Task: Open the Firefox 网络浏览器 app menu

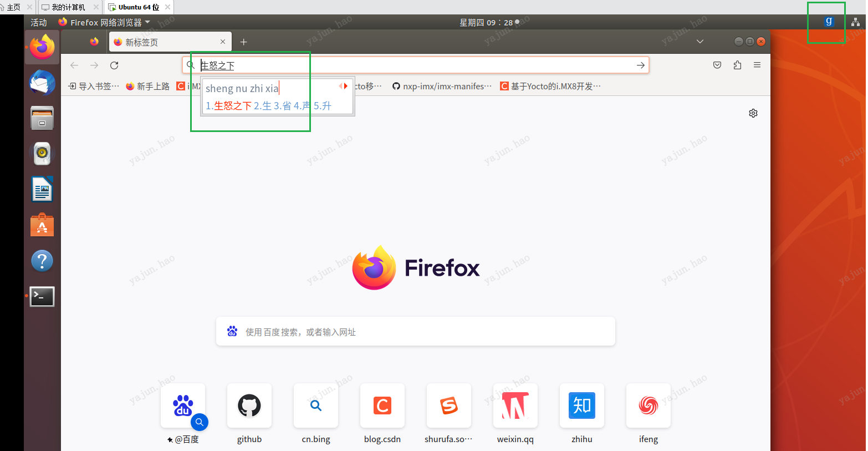Action: 104,22
